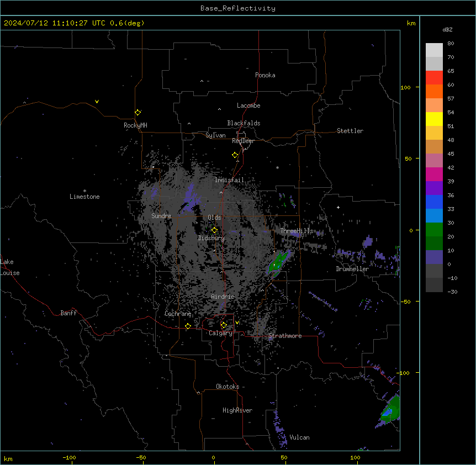Viewport: 476px width, 465px height.
Task: Click the Vulcan label
Action: (x=300, y=437)
